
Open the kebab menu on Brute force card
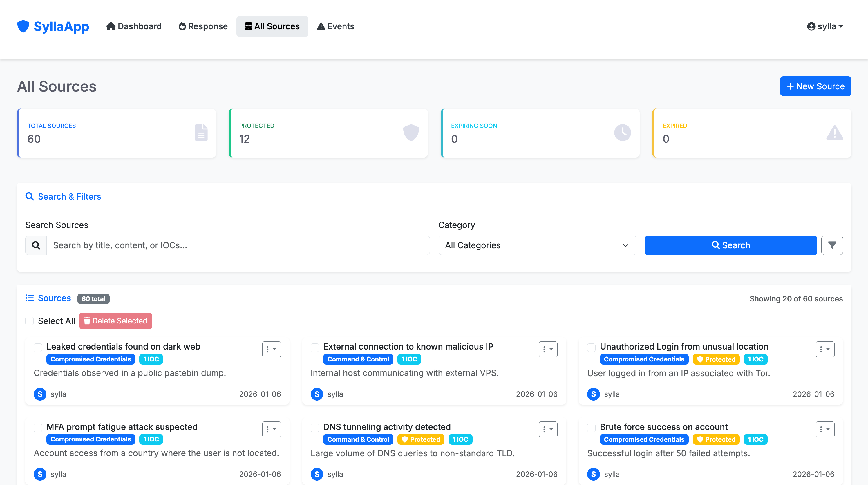point(825,429)
